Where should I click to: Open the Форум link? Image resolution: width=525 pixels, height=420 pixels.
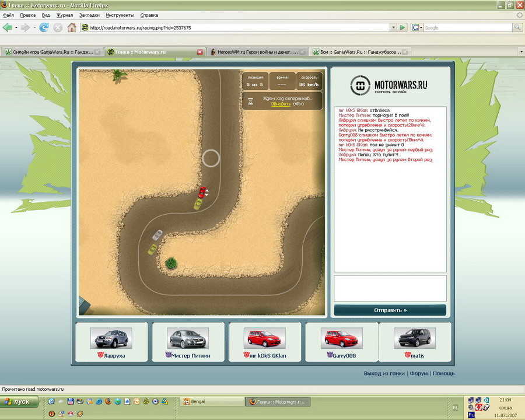pyautogui.click(x=419, y=373)
